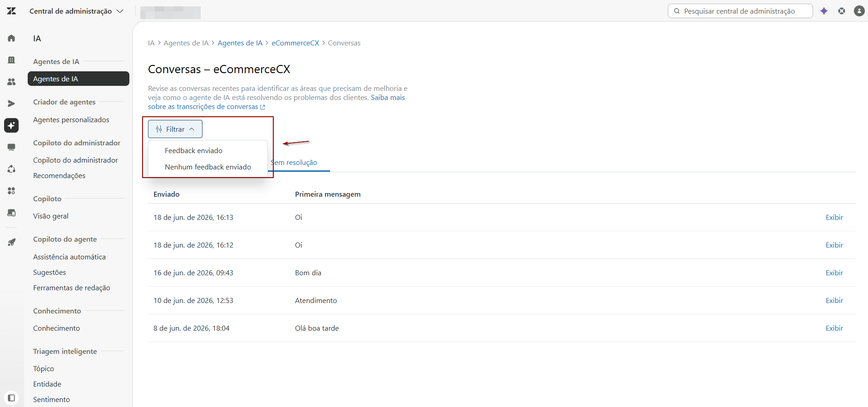868x407 pixels.
Task: Click the date 10 de jun. de 2026, 12:53
Action: coord(193,300)
